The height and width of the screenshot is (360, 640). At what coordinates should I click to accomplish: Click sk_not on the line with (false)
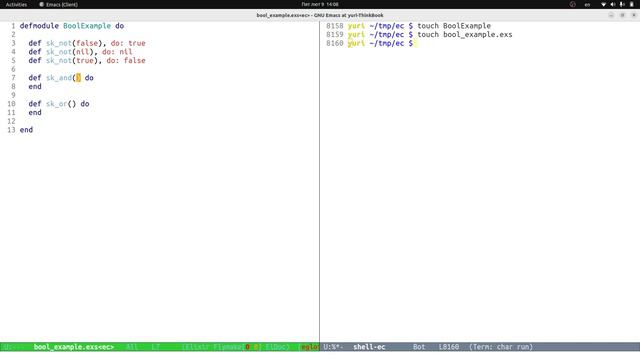[x=59, y=43]
